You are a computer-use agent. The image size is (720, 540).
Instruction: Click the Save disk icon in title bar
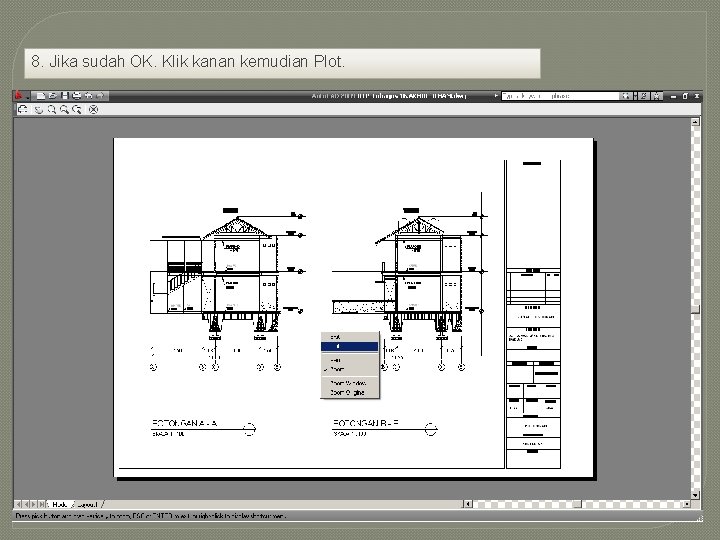64,96
